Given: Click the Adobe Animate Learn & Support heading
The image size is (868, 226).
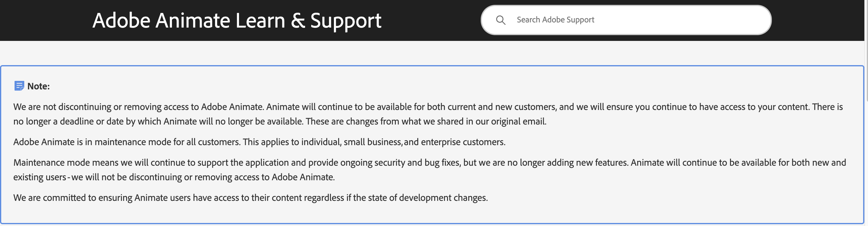Looking at the screenshot, I should 237,21.
